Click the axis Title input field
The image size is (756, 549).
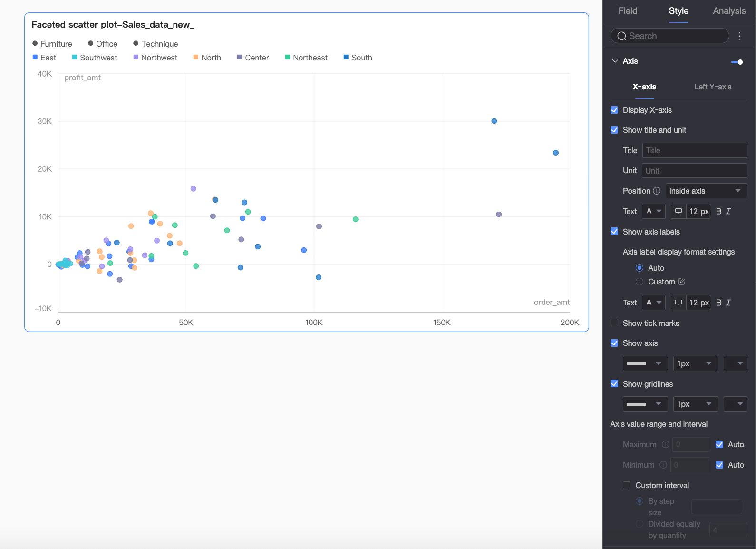coord(695,150)
